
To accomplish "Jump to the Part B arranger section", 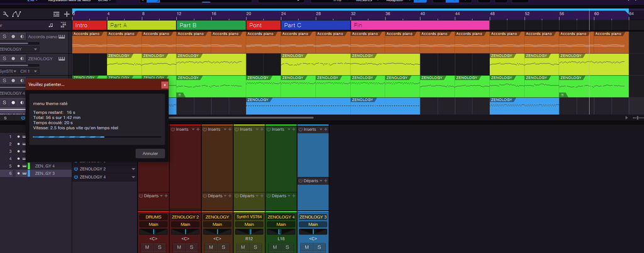I will point(210,25).
